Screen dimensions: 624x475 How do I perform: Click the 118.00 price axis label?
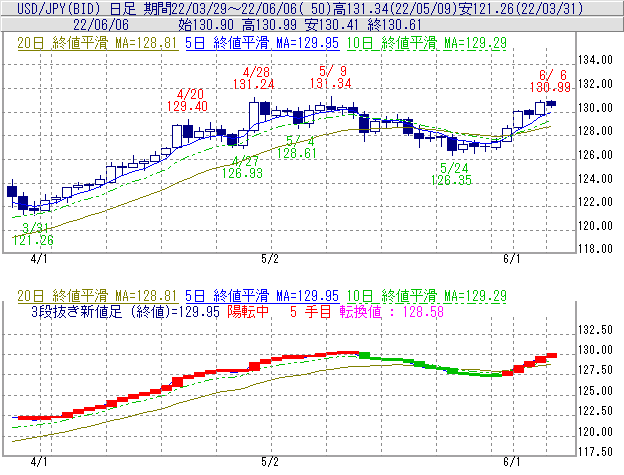[595, 249]
